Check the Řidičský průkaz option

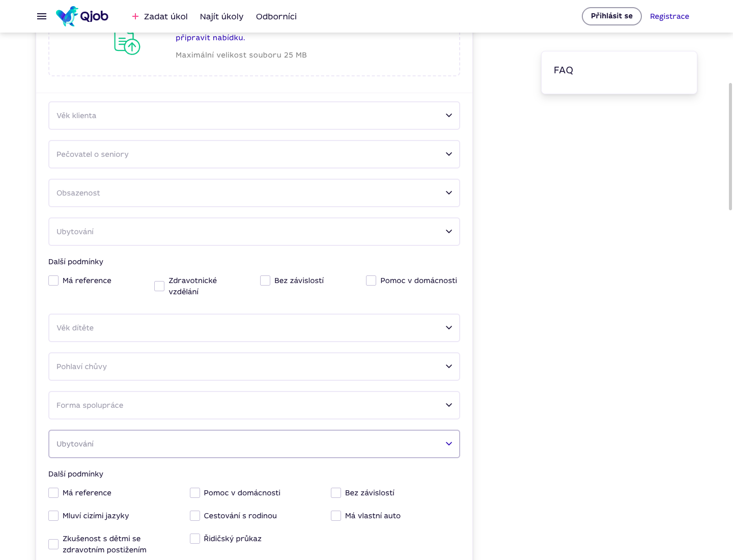[195, 539]
